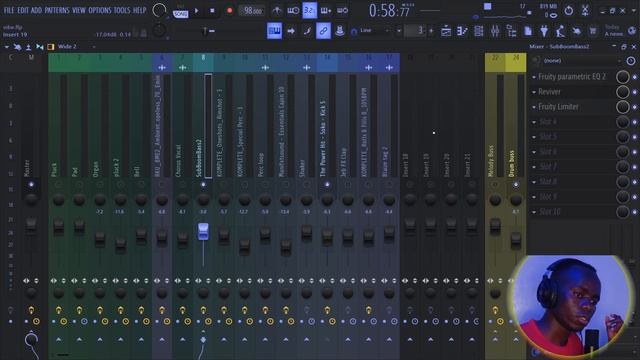Open the OPTIONS menu
Viewport: 640px width, 360px height.
(x=100, y=11)
